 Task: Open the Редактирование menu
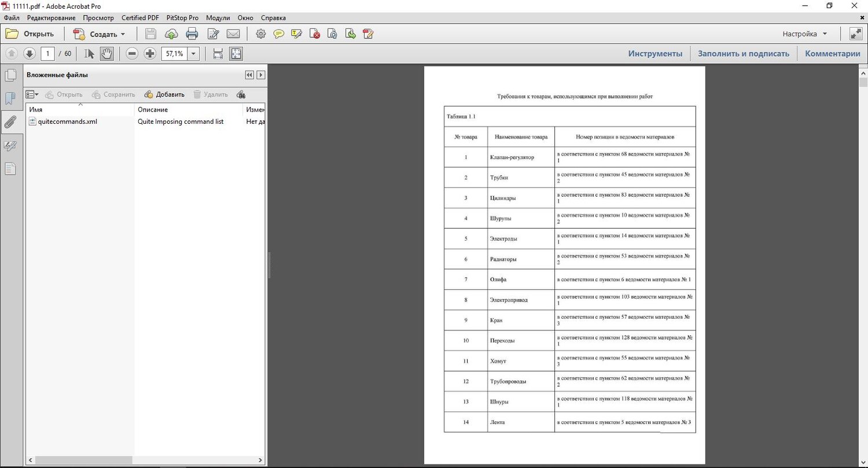[x=51, y=18]
